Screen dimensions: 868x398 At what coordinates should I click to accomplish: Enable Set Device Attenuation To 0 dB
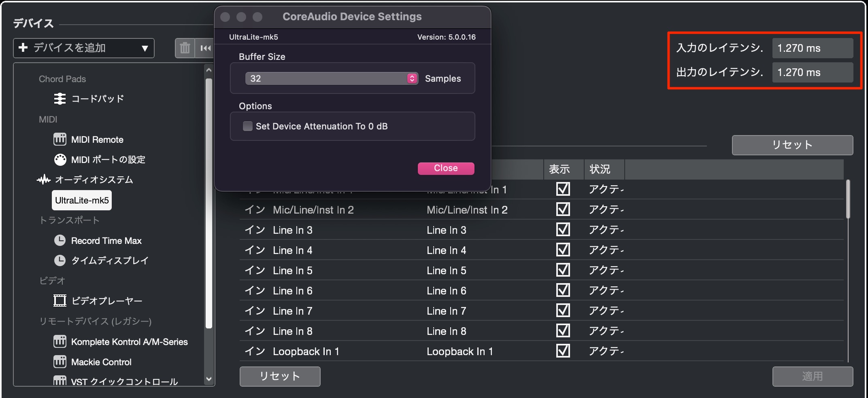coord(248,126)
